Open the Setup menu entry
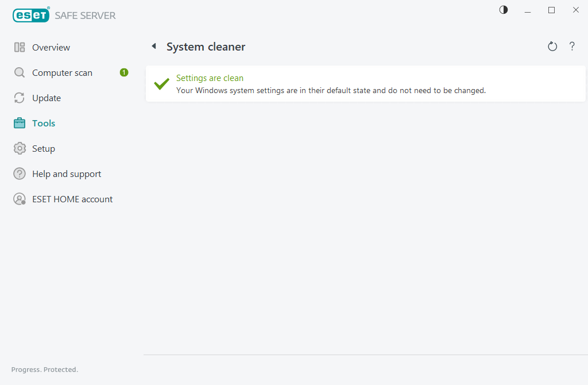Image resolution: width=588 pixels, height=385 pixels. coord(44,148)
